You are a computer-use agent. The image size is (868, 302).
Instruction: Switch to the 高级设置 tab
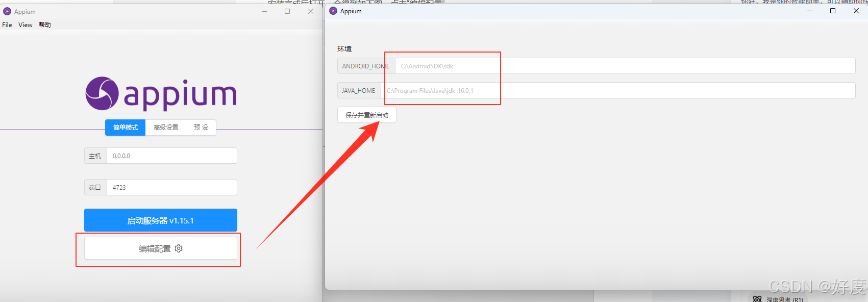click(x=166, y=128)
